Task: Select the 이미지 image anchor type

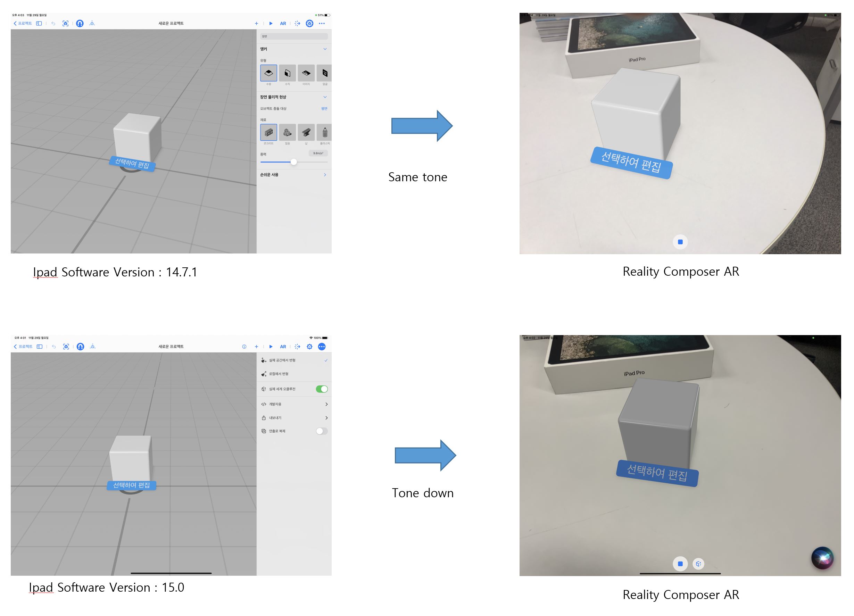Action: (x=306, y=73)
